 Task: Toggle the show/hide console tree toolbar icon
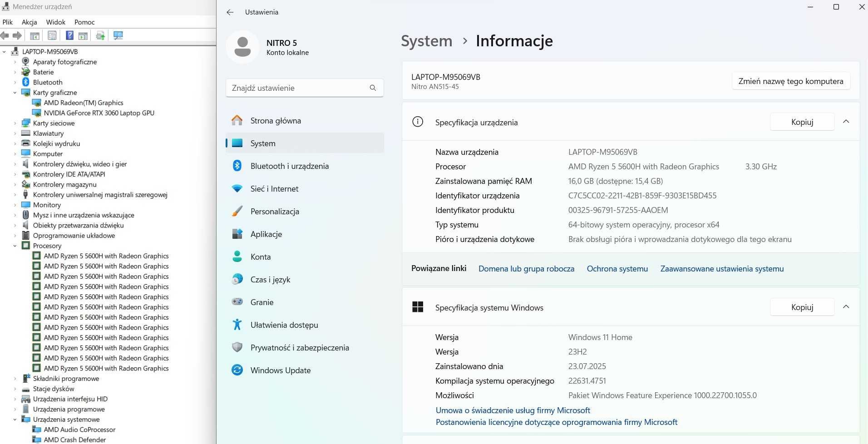click(35, 35)
